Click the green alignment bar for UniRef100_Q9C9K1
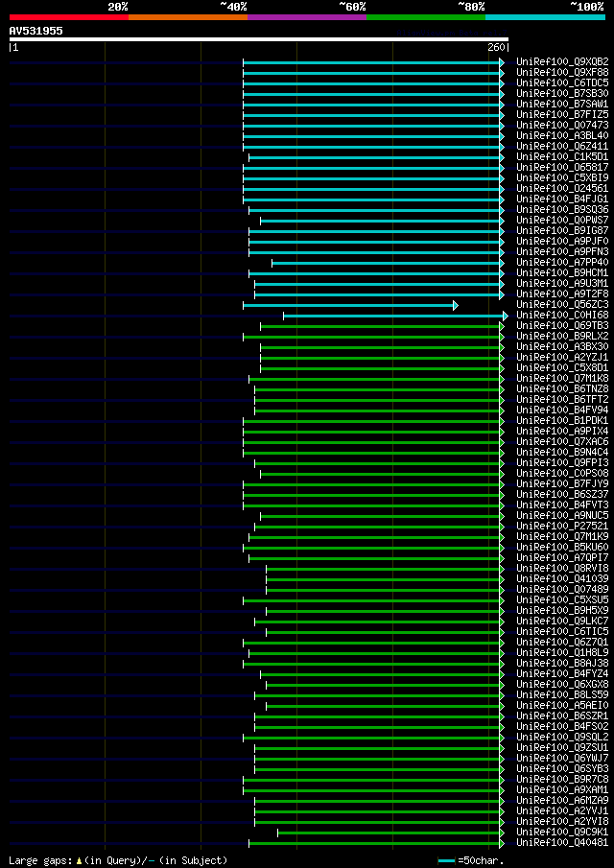Image resolution: width=614 pixels, height=868 pixels. point(390,833)
